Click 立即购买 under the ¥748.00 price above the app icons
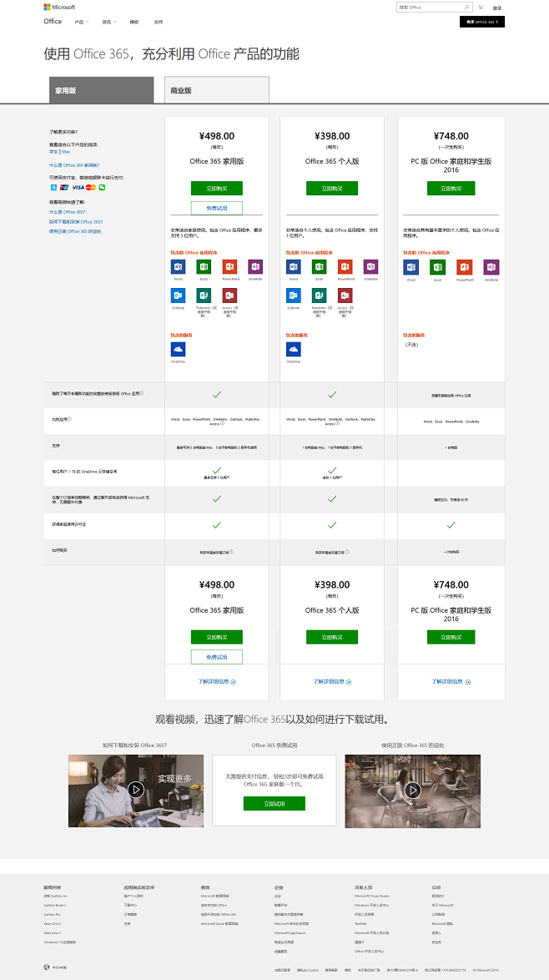The height and width of the screenshot is (980, 549). [451, 188]
